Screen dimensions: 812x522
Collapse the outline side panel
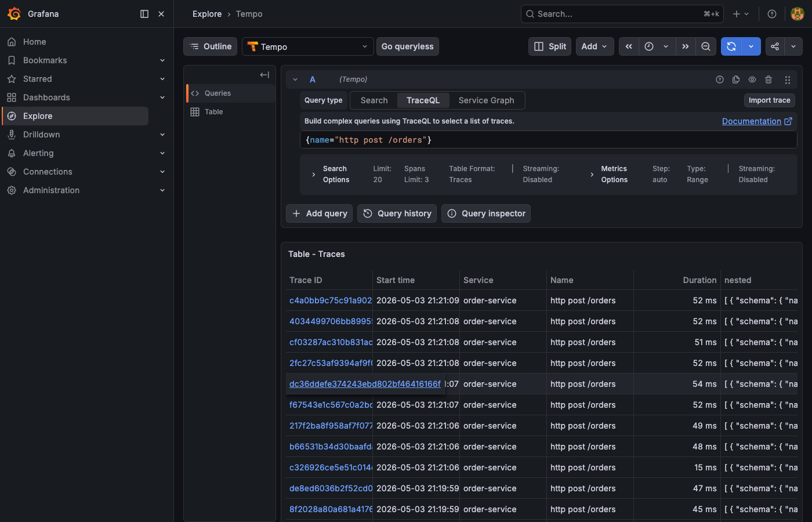[x=264, y=75]
